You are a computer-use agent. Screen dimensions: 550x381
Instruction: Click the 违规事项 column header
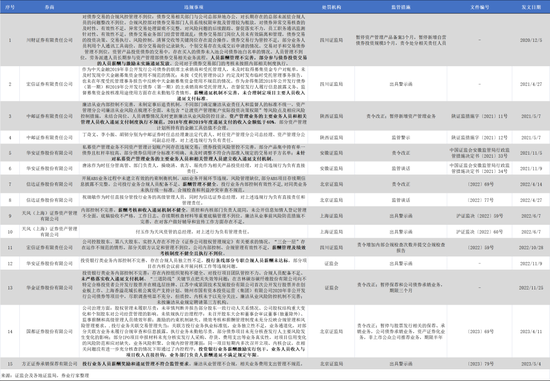coord(194,7)
